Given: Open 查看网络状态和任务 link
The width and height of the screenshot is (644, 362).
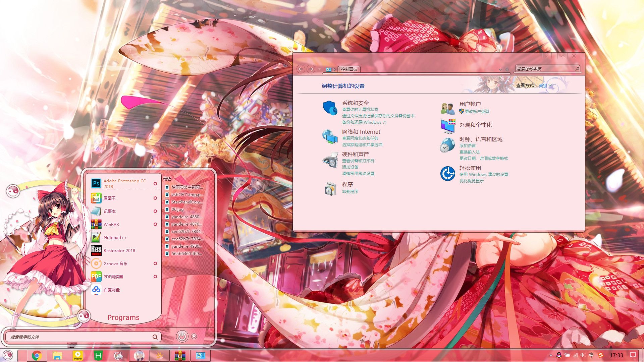Looking at the screenshot, I should pos(360,138).
